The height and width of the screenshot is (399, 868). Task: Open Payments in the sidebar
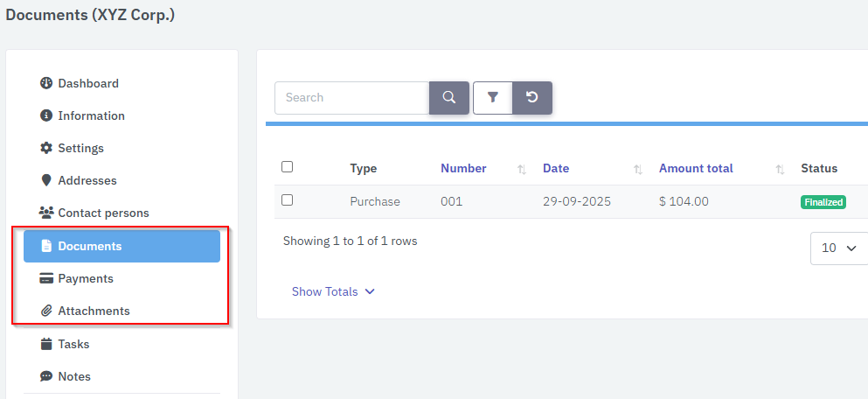tap(86, 278)
